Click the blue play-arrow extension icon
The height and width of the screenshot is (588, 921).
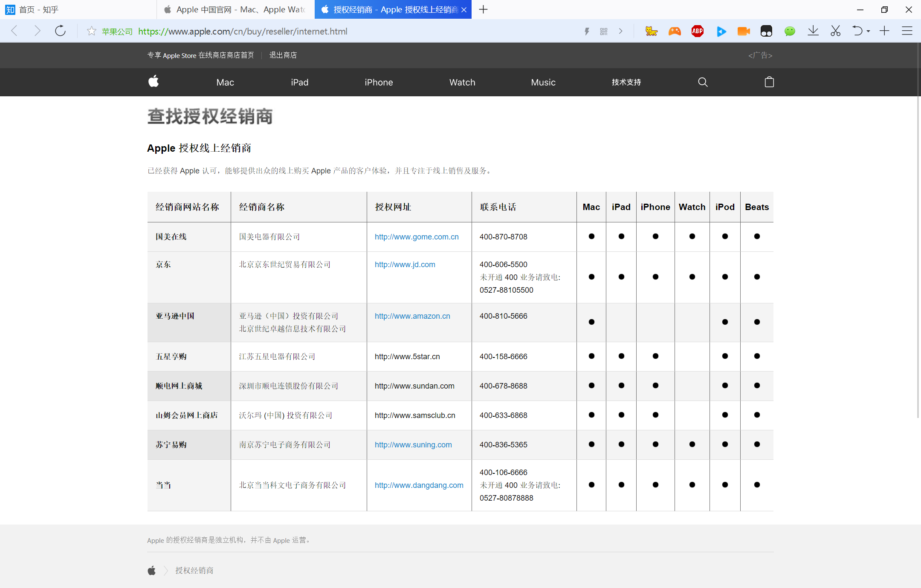(721, 31)
